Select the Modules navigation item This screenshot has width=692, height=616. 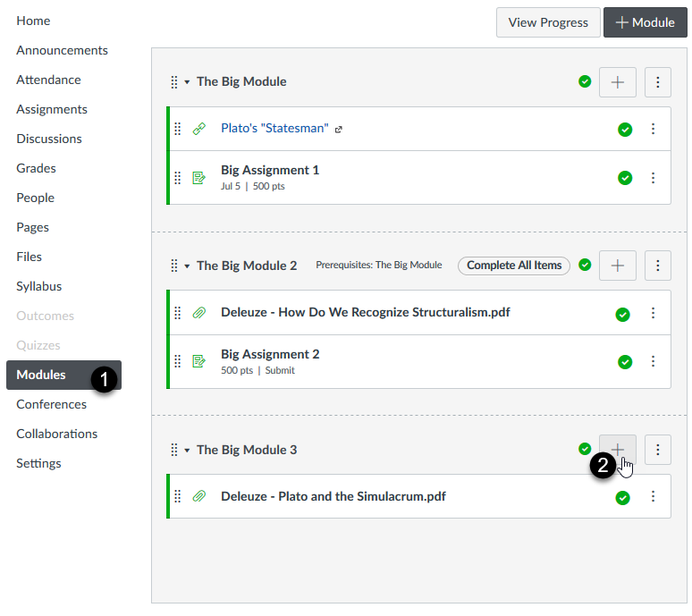63,376
